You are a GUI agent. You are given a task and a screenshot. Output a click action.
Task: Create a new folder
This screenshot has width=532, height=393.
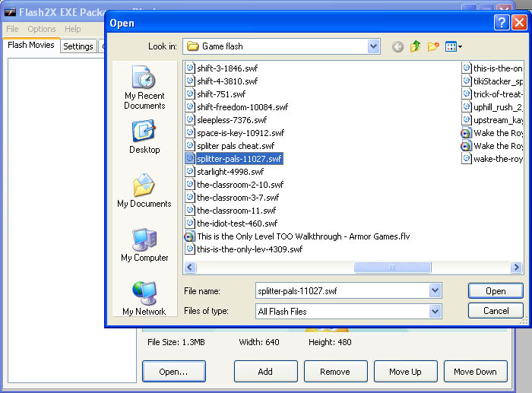[x=433, y=46]
